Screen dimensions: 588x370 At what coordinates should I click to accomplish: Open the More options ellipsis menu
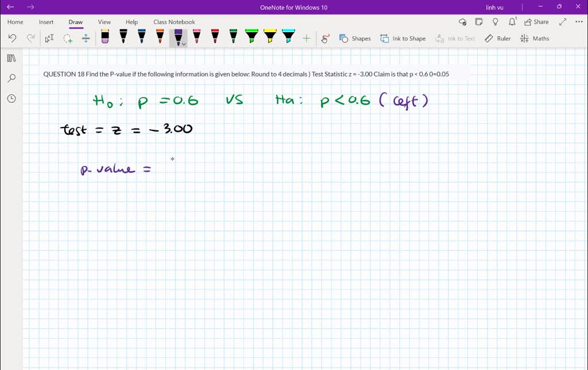(x=578, y=21)
